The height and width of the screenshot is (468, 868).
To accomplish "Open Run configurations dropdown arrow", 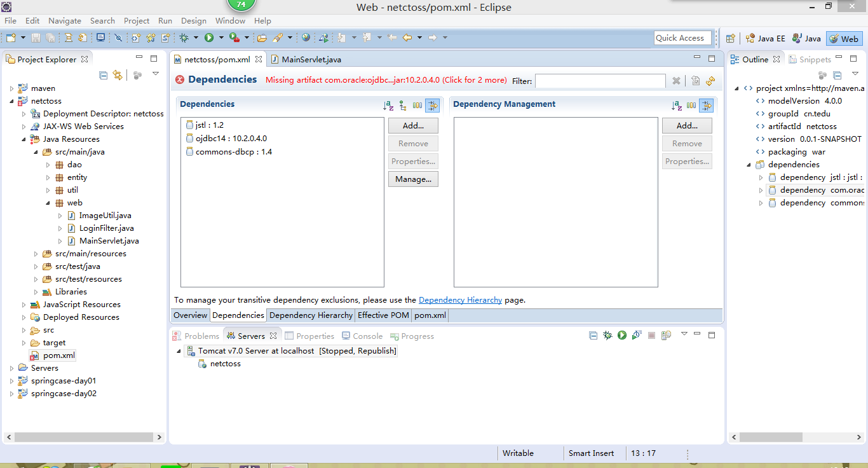I will pyautogui.click(x=221, y=38).
